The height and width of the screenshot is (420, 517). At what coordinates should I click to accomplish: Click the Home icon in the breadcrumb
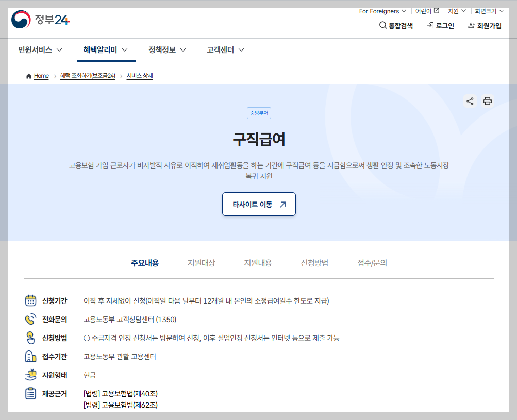point(29,75)
